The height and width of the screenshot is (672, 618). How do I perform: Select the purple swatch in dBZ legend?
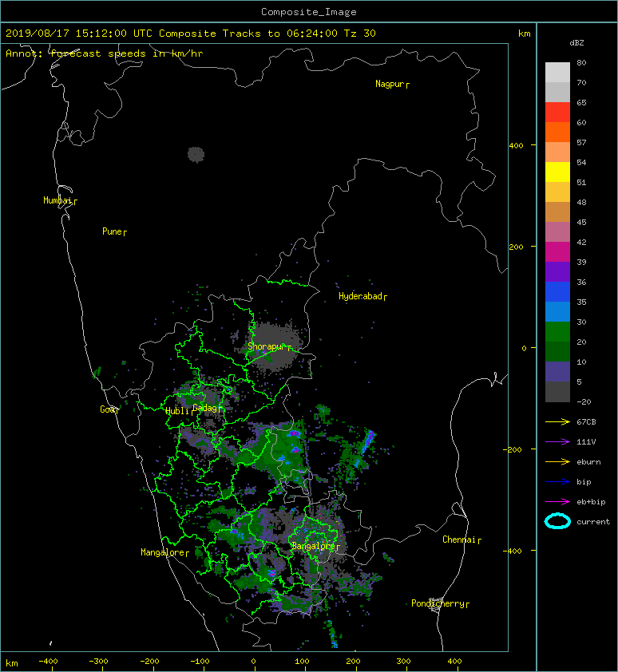point(557,271)
